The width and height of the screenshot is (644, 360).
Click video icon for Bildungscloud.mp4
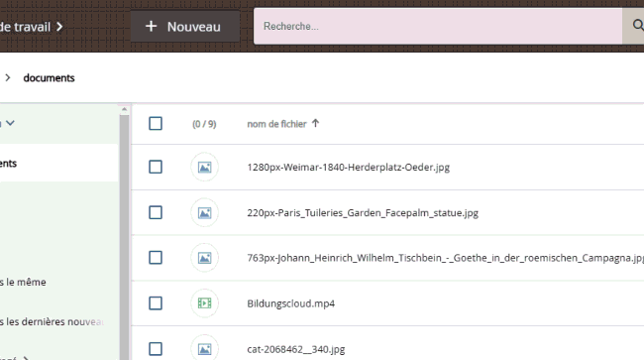(x=204, y=303)
